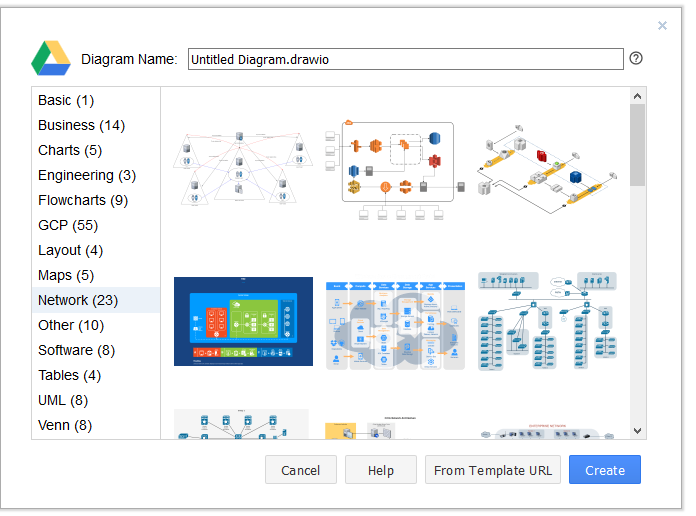This screenshot has height=516, width=696.
Task: Click the Diagram Name input field
Action: point(406,59)
